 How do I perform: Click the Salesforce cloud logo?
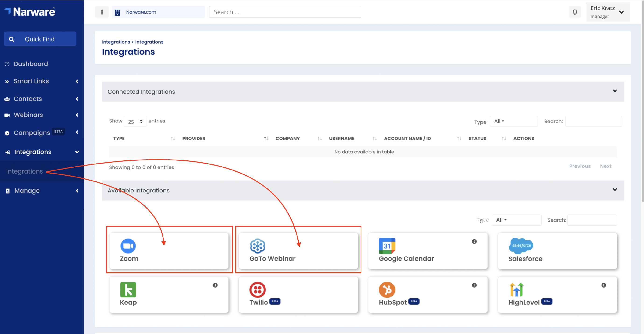coord(521,246)
